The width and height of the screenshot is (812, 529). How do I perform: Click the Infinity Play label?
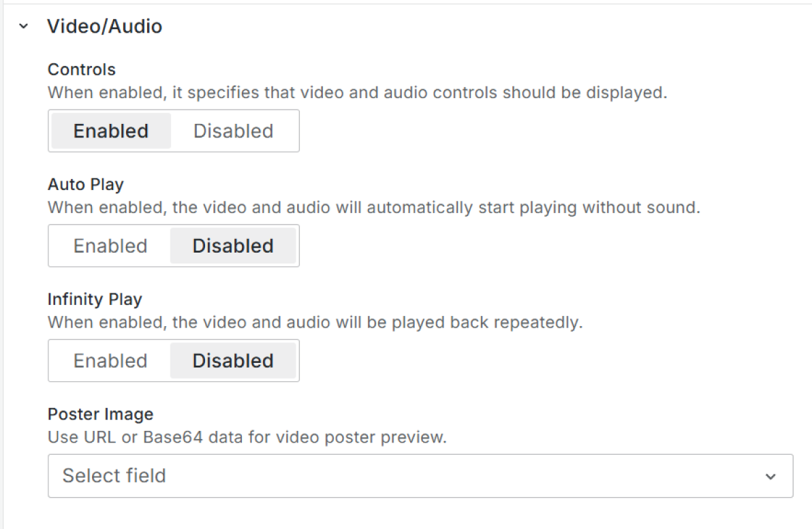[95, 300]
